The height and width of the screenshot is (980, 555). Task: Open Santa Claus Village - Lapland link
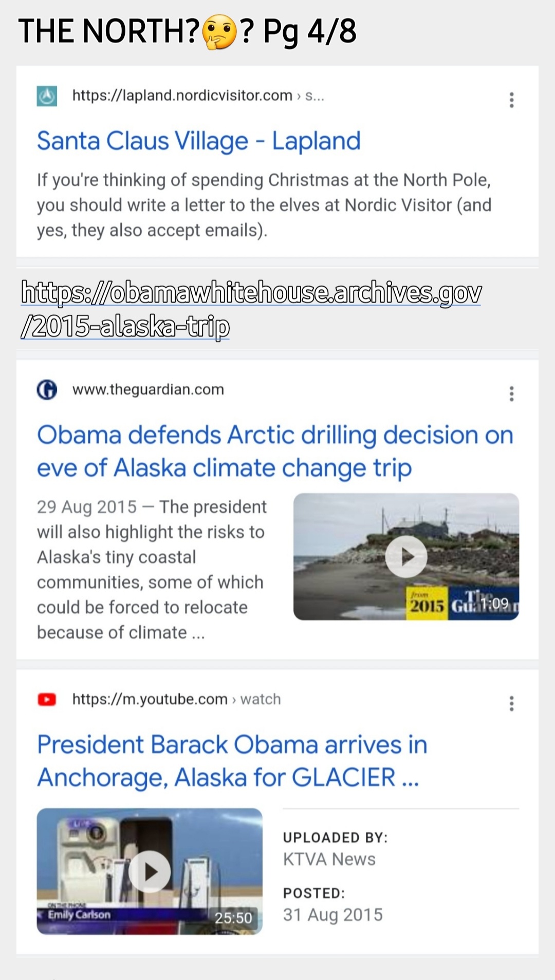(x=199, y=141)
